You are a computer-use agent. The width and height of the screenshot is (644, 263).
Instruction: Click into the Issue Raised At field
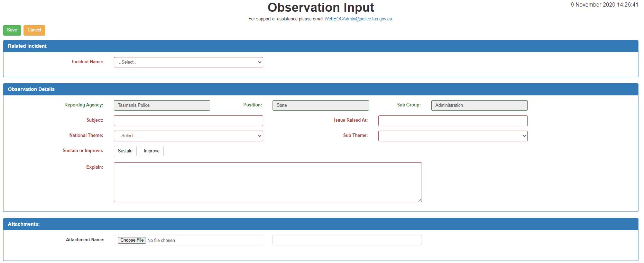pyautogui.click(x=453, y=121)
